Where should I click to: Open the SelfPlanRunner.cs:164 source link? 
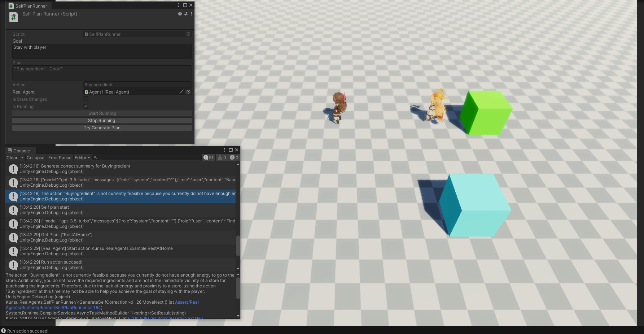pyautogui.click(x=53, y=308)
